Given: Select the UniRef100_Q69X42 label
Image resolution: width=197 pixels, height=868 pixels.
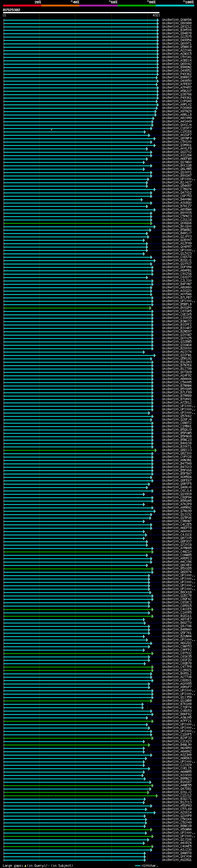Looking at the screenshot, I should point(177,64).
